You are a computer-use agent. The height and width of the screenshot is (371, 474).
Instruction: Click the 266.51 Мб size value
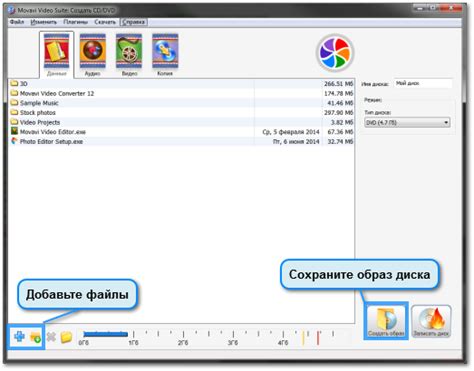pyautogui.click(x=338, y=84)
